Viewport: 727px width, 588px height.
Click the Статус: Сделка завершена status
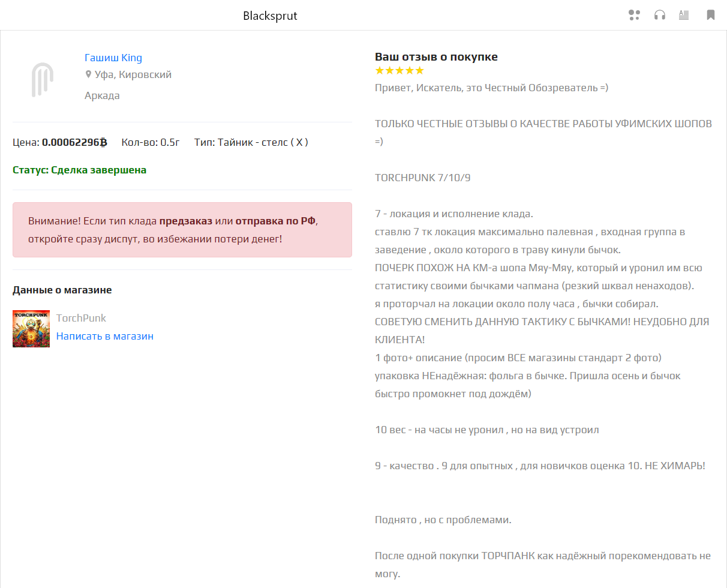(x=79, y=170)
